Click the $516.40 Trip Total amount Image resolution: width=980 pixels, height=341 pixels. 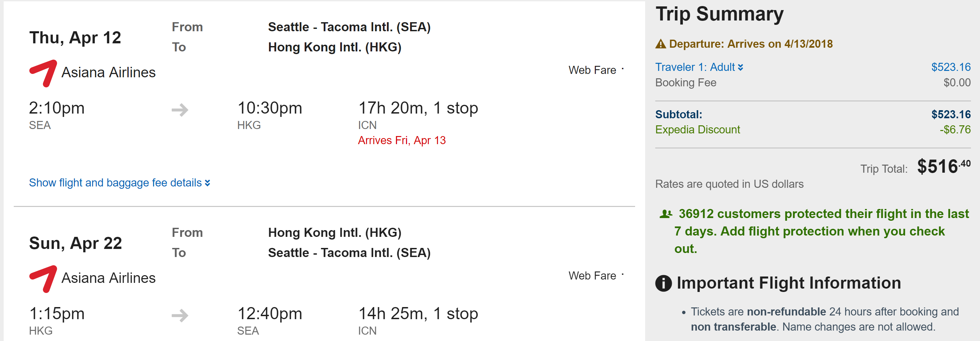(x=943, y=166)
